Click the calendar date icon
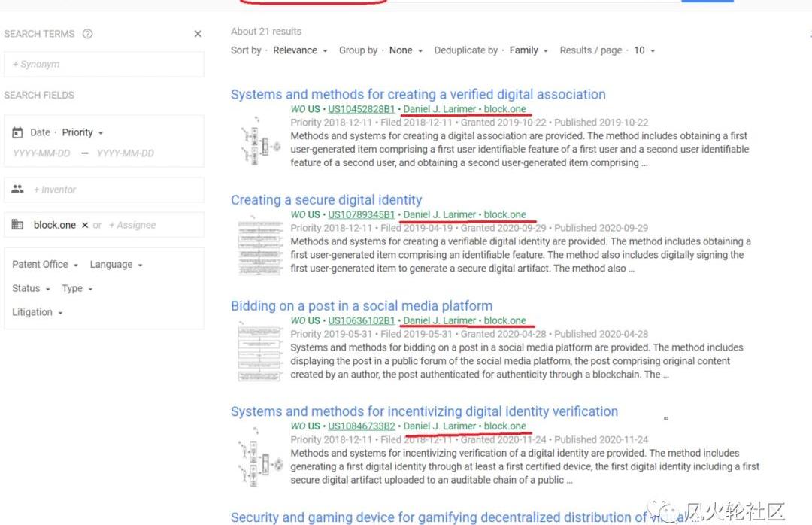Image resolution: width=812 pixels, height=525 pixels. [x=17, y=132]
